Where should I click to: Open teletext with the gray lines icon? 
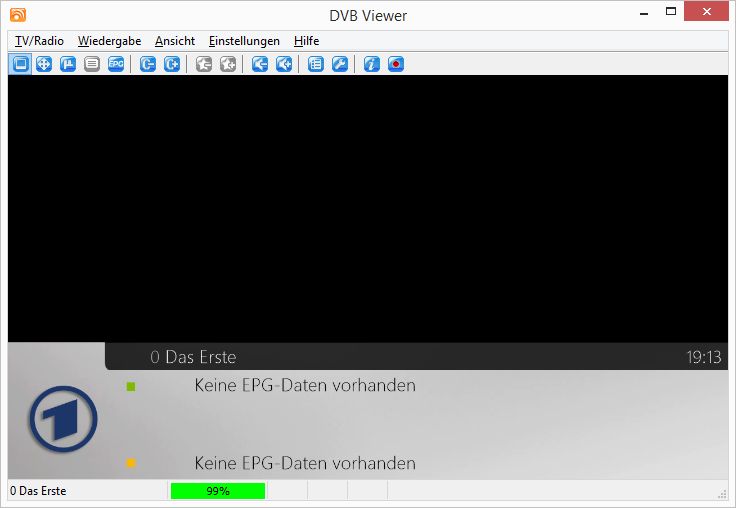click(x=92, y=64)
